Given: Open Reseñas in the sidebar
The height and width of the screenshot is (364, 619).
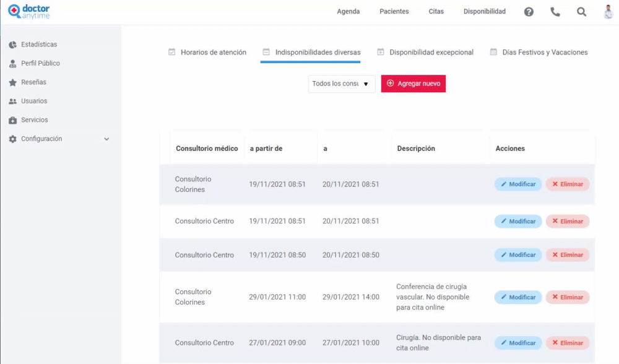Looking at the screenshot, I should (33, 82).
